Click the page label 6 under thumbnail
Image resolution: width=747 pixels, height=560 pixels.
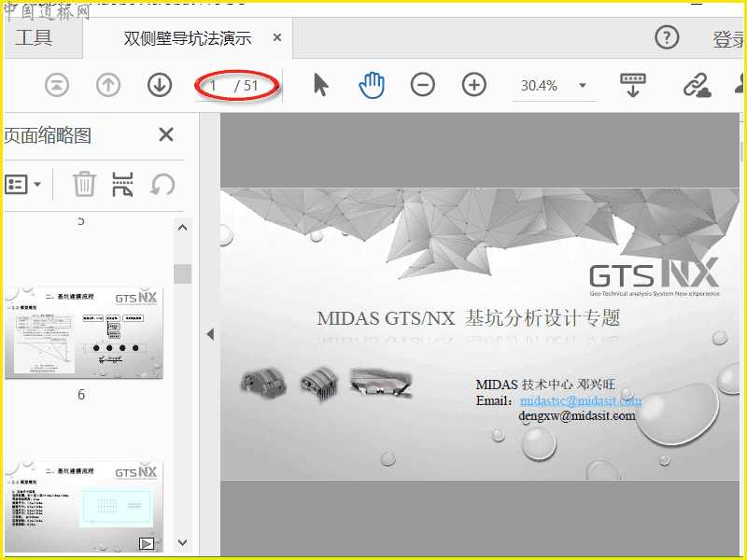click(81, 394)
